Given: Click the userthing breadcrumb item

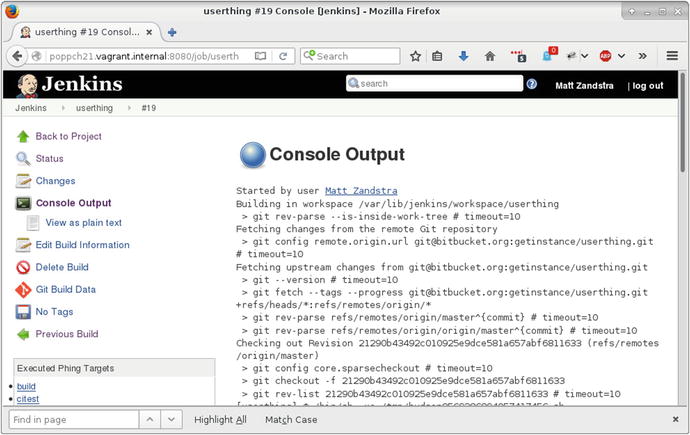Looking at the screenshot, I should (x=94, y=108).
